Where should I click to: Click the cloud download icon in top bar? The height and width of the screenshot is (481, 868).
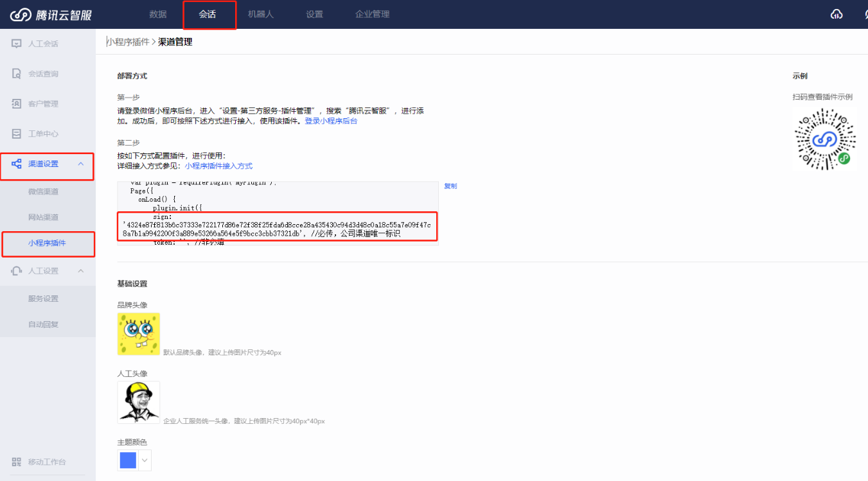pos(837,14)
